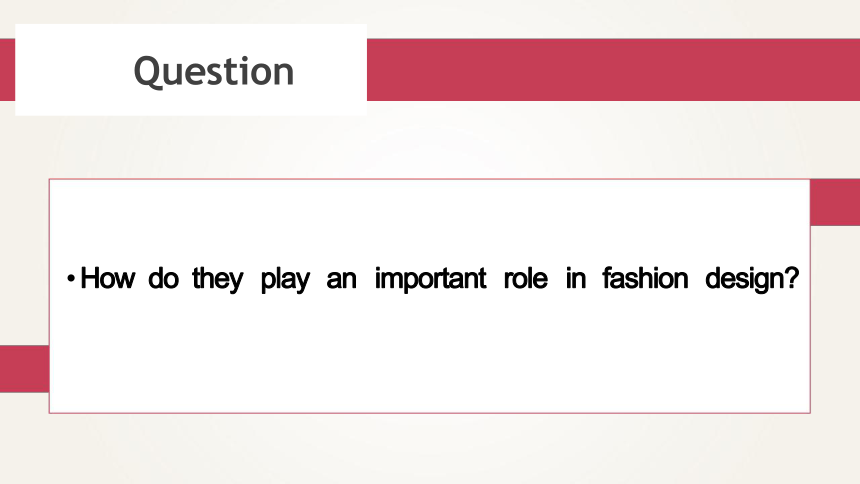Image resolution: width=860 pixels, height=484 pixels.
Task: Click the beige slide background below content box
Action: click(429, 449)
